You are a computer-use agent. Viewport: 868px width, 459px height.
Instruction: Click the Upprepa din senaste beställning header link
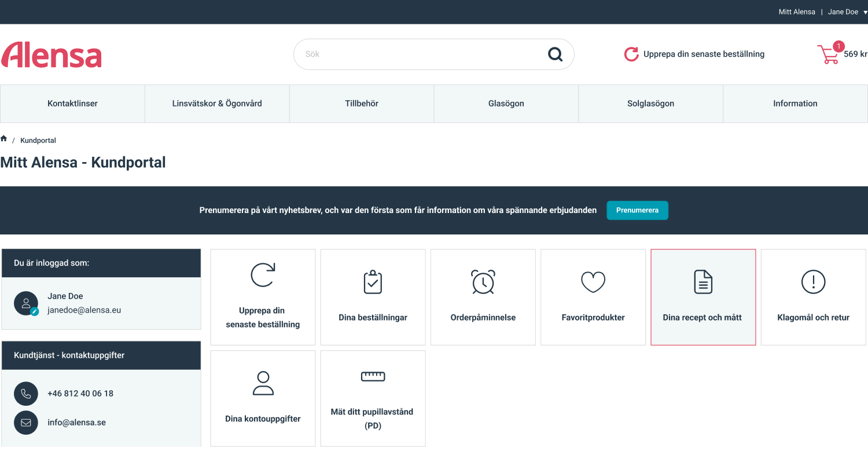tap(704, 54)
